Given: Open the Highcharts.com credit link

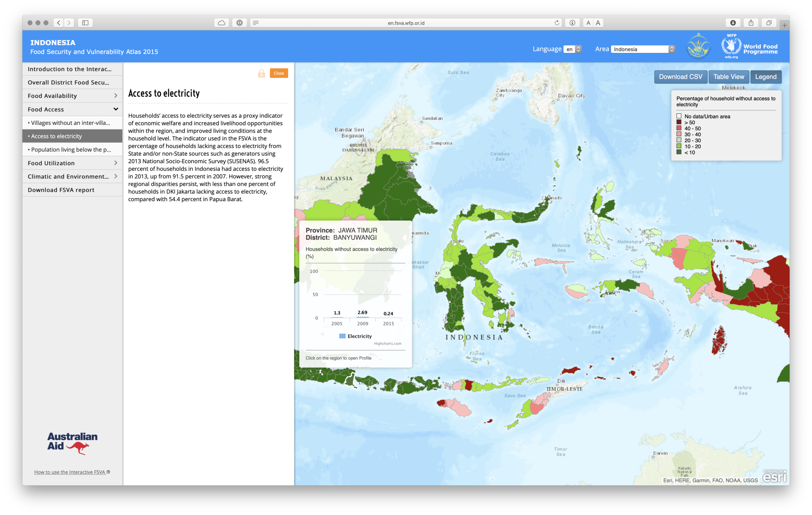Looking at the screenshot, I should [x=387, y=344].
